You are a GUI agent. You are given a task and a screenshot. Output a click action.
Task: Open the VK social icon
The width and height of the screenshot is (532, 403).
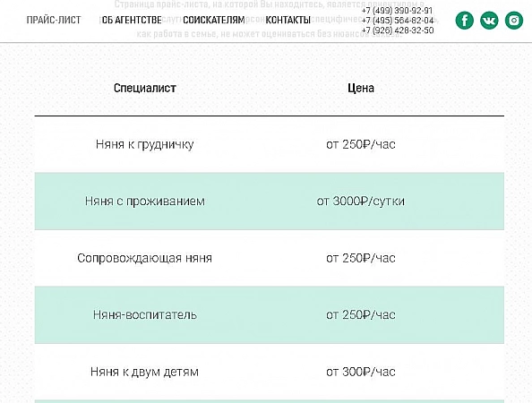[x=489, y=21]
